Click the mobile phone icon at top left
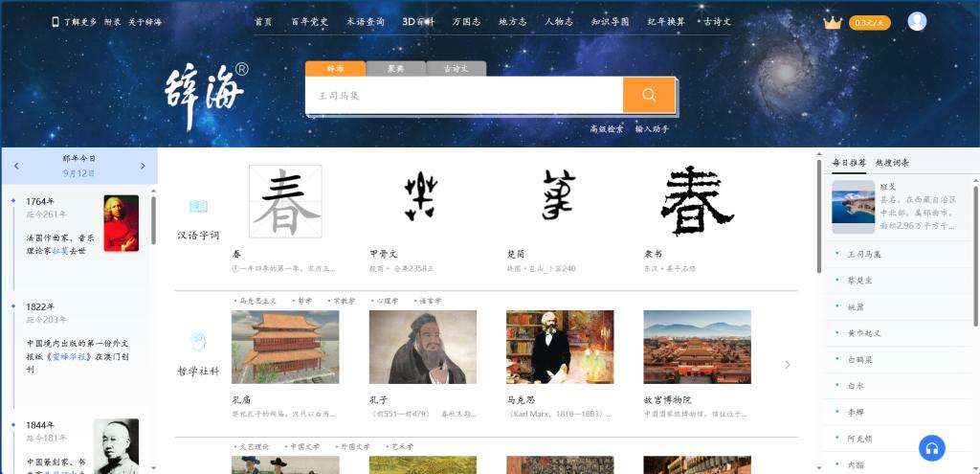This screenshot has width=980, height=474. (x=56, y=21)
